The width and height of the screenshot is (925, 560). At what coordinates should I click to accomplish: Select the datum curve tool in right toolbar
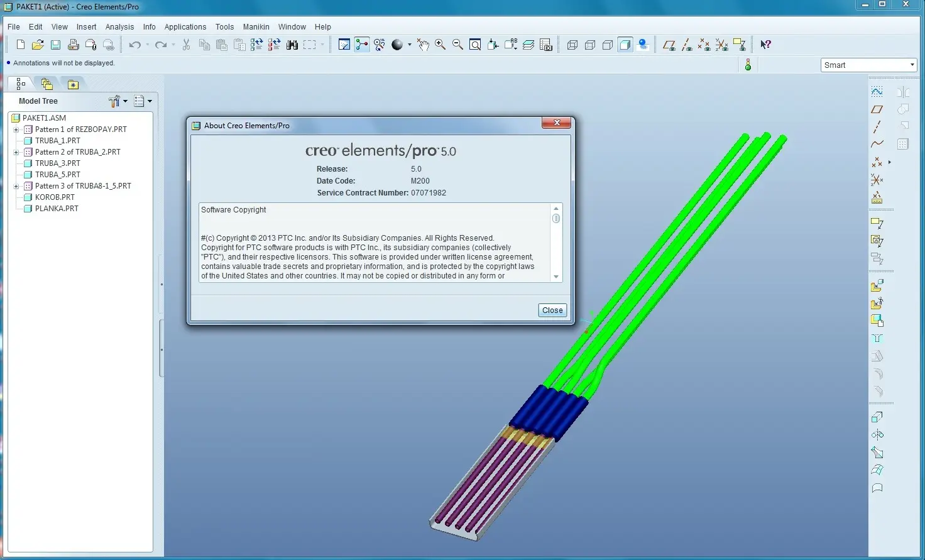point(877,145)
